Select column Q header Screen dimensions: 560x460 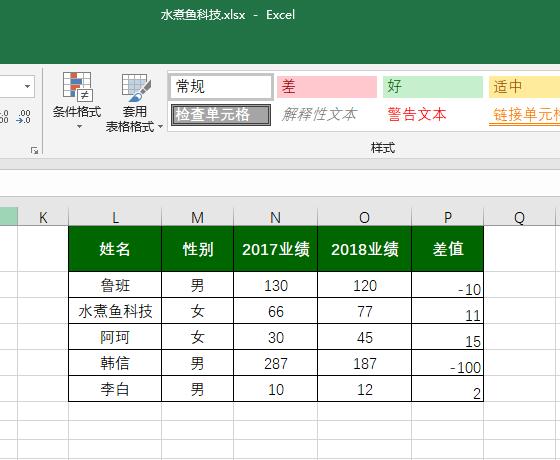(520, 217)
